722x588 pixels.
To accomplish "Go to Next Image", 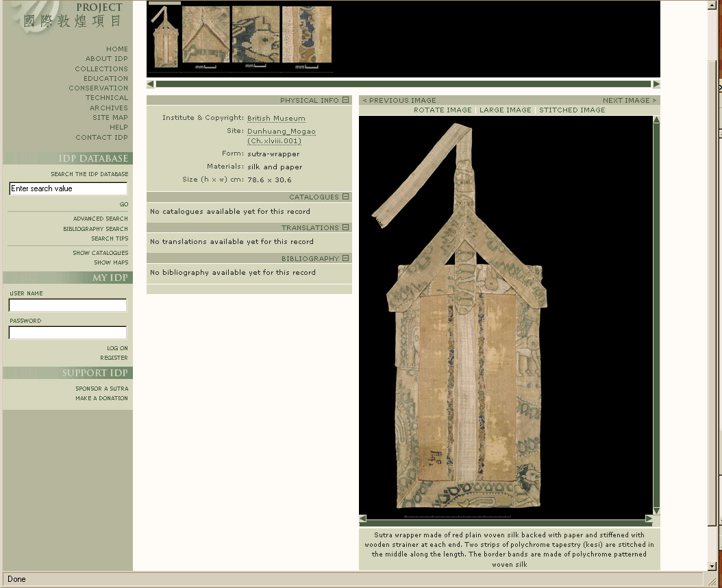I will (x=630, y=101).
